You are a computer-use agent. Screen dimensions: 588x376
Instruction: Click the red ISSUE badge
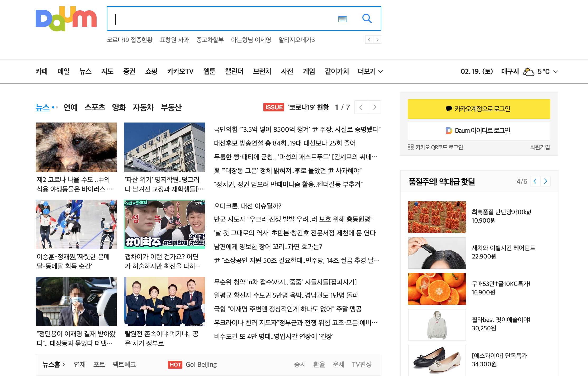(274, 107)
